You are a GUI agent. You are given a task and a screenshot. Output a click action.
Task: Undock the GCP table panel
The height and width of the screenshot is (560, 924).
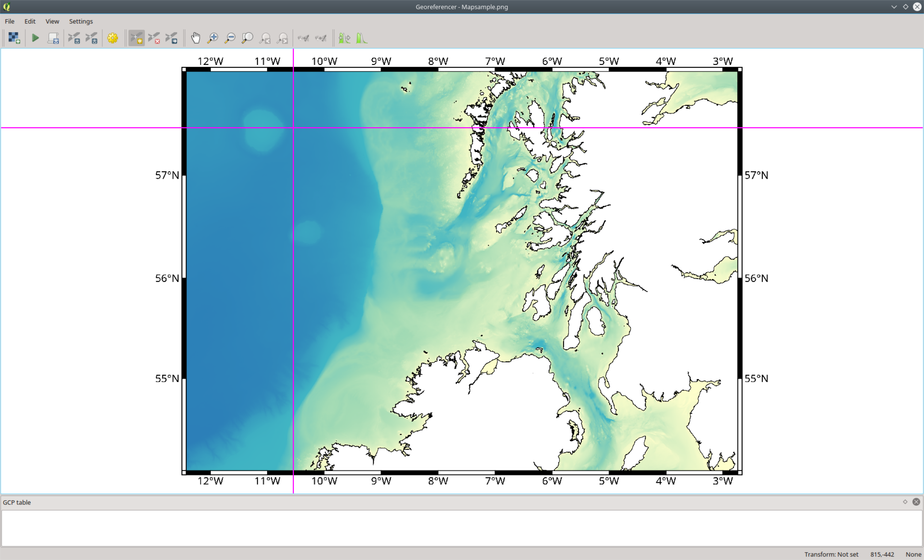click(x=905, y=502)
